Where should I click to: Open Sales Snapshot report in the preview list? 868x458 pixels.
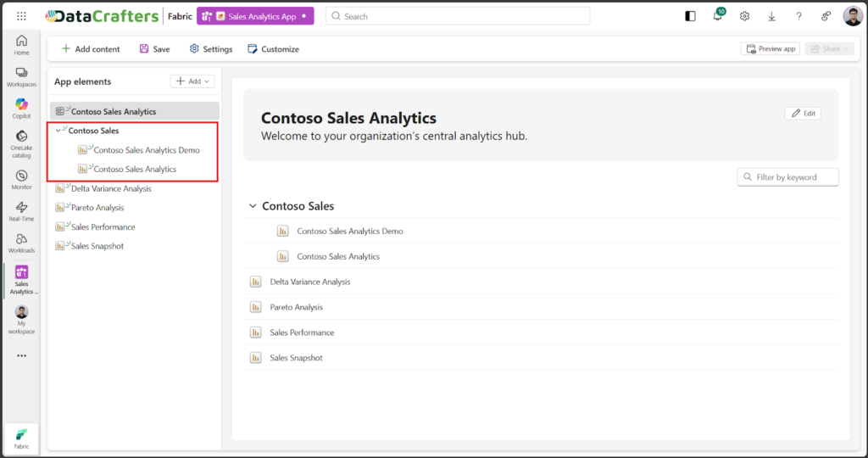pos(296,358)
